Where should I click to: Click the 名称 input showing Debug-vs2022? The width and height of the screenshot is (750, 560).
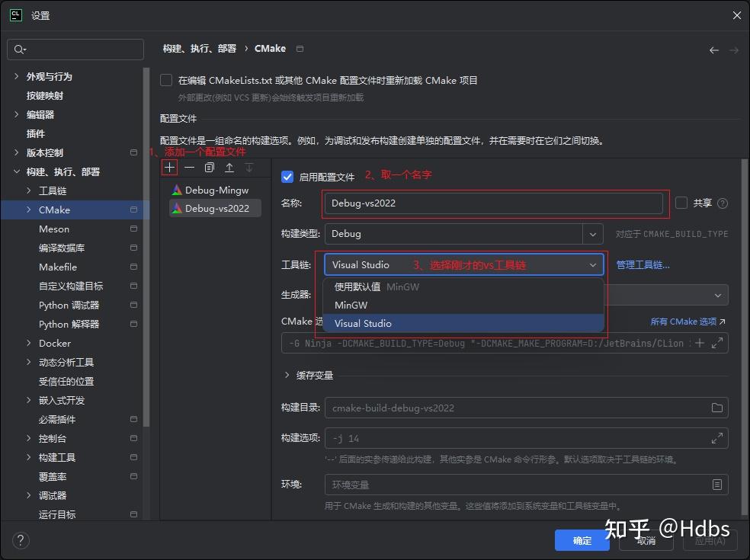[x=495, y=203]
